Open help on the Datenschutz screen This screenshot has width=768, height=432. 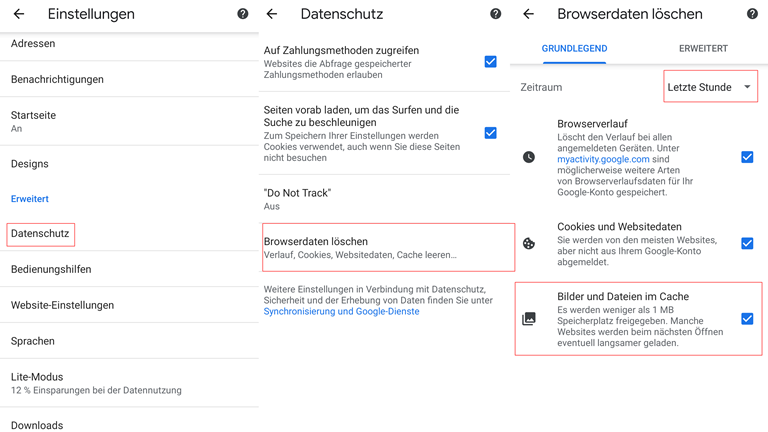(x=495, y=15)
